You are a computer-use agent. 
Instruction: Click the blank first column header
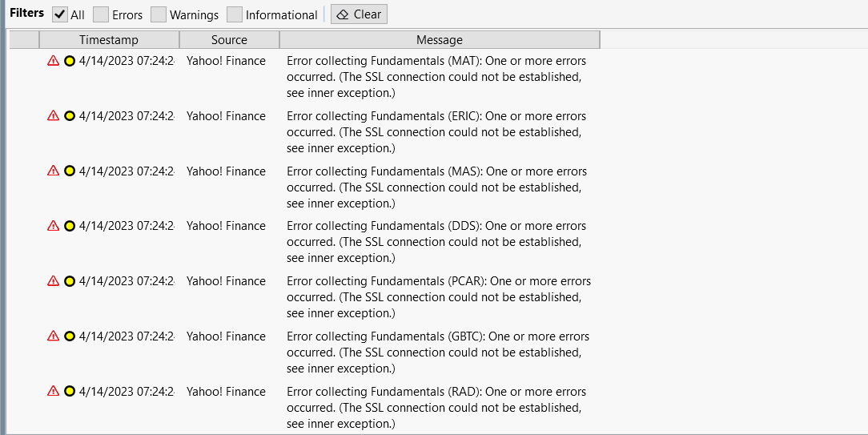24,40
